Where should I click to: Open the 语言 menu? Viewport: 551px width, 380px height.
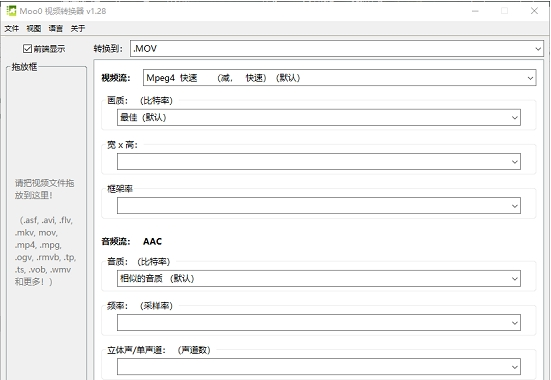pos(56,28)
